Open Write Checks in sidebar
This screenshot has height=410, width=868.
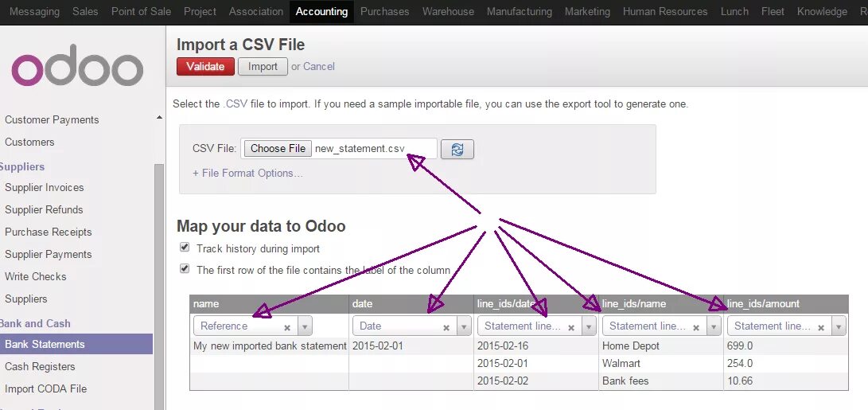tap(36, 276)
